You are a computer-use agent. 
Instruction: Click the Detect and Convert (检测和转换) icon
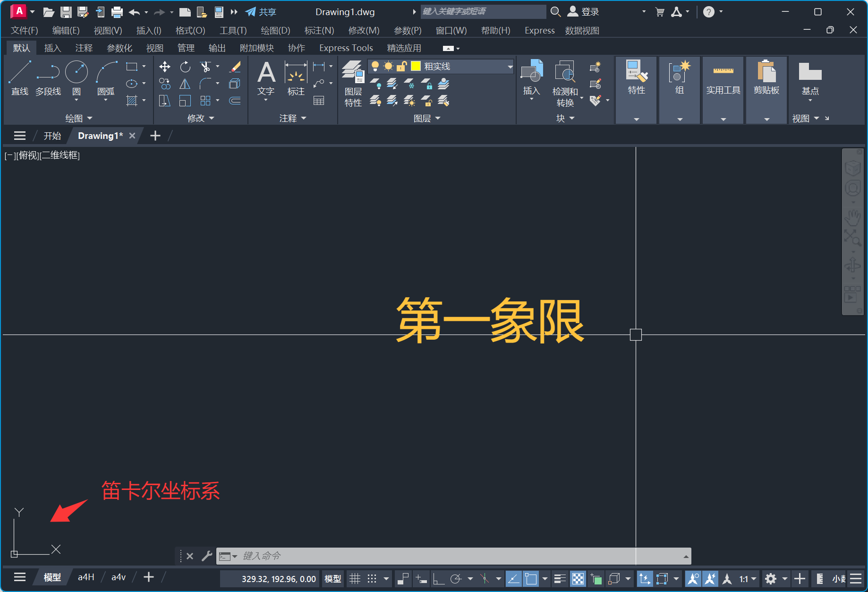[x=565, y=84]
